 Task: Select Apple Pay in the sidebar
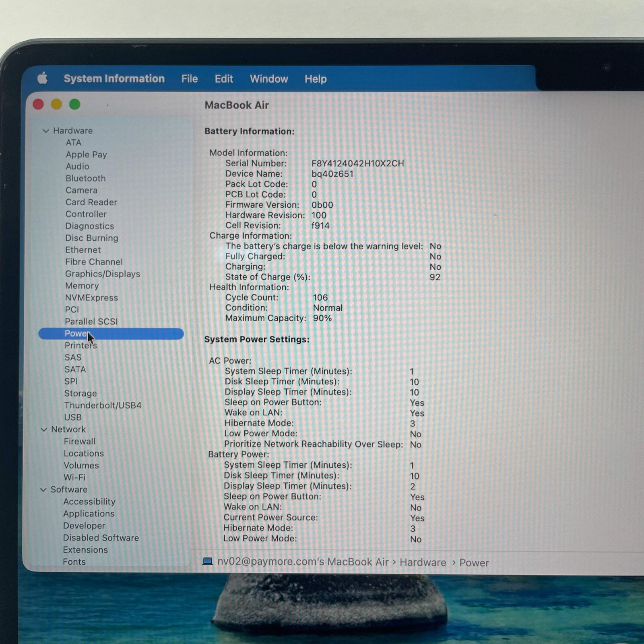point(86,155)
